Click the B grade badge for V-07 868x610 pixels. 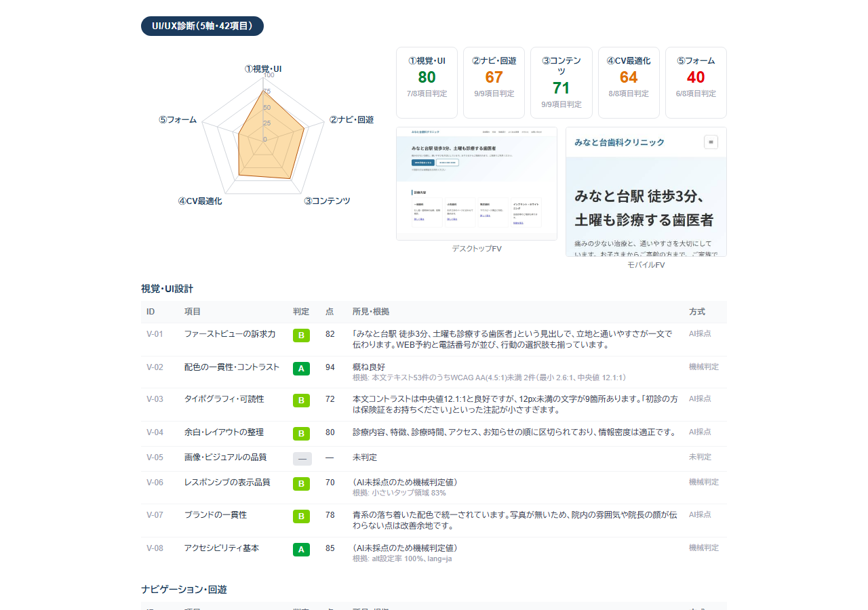coord(301,516)
